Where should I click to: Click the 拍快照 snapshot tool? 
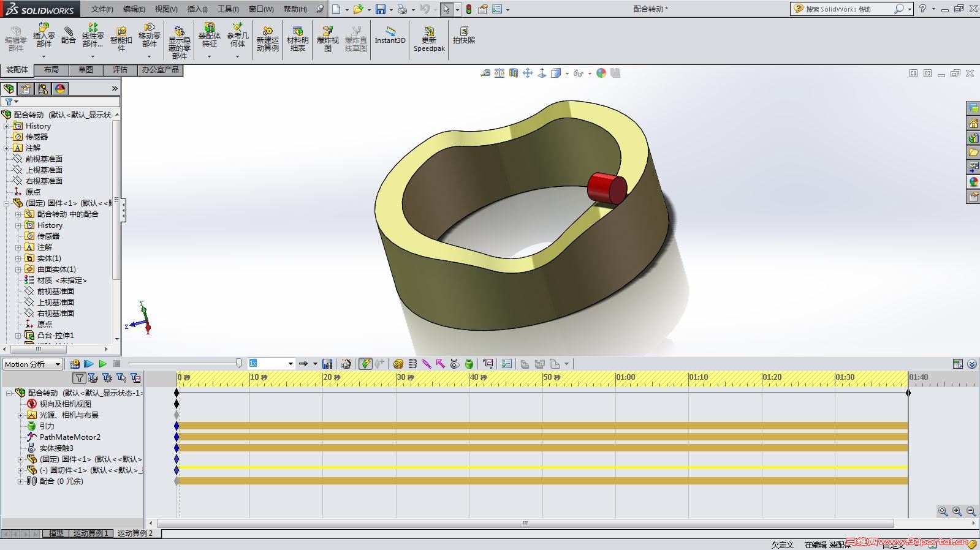tap(464, 35)
